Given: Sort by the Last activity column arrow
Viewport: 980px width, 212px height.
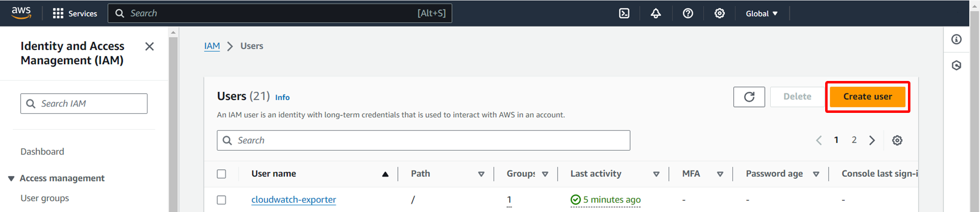Looking at the screenshot, I should [x=656, y=174].
